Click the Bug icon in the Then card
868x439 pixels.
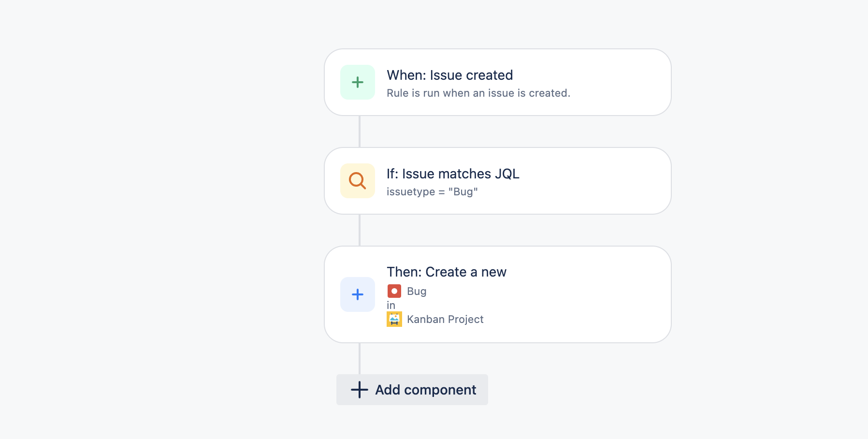[x=394, y=291]
